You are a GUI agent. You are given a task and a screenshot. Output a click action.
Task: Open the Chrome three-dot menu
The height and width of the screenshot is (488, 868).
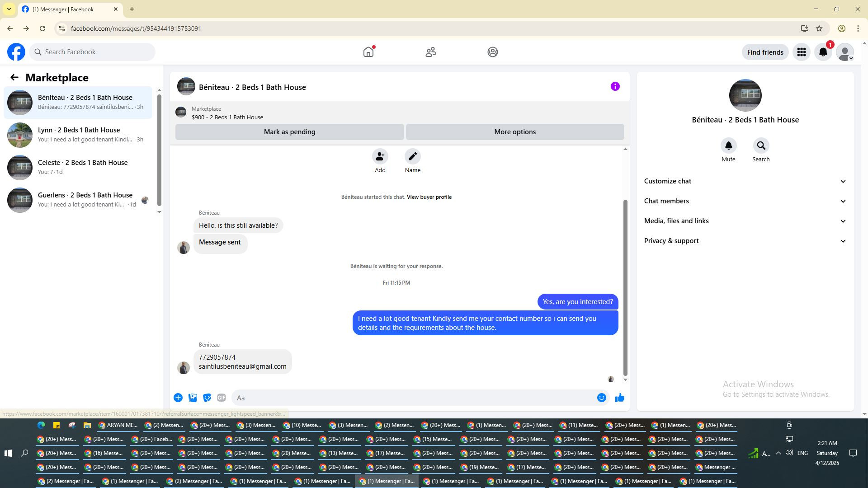(x=858, y=28)
